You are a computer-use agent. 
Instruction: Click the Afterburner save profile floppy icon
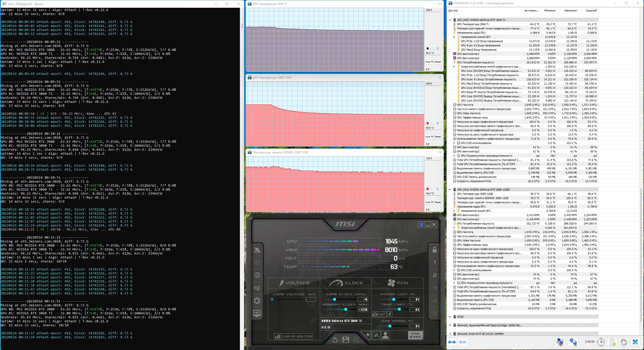point(346,340)
